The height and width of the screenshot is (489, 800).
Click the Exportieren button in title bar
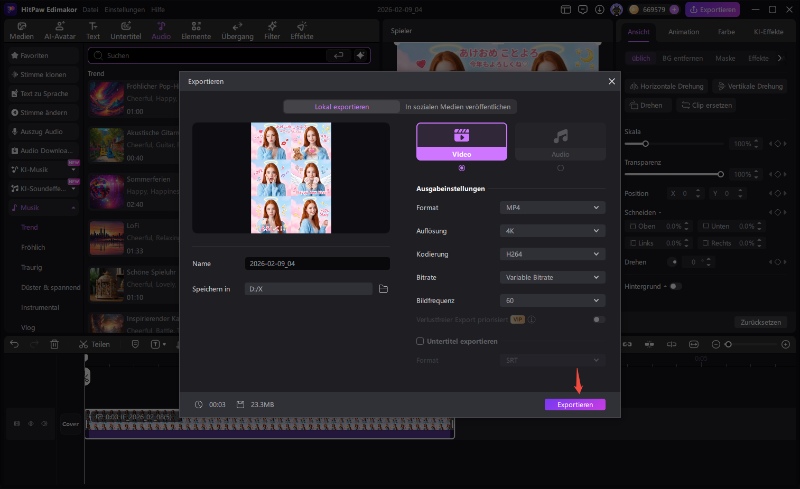point(712,9)
